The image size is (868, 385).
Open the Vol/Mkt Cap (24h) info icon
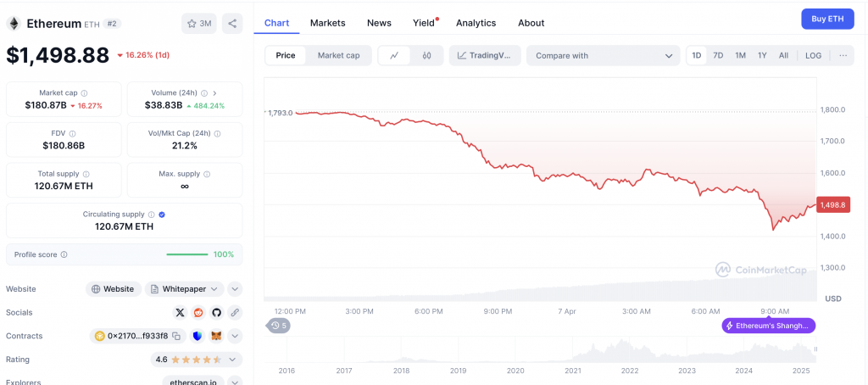coord(218,133)
